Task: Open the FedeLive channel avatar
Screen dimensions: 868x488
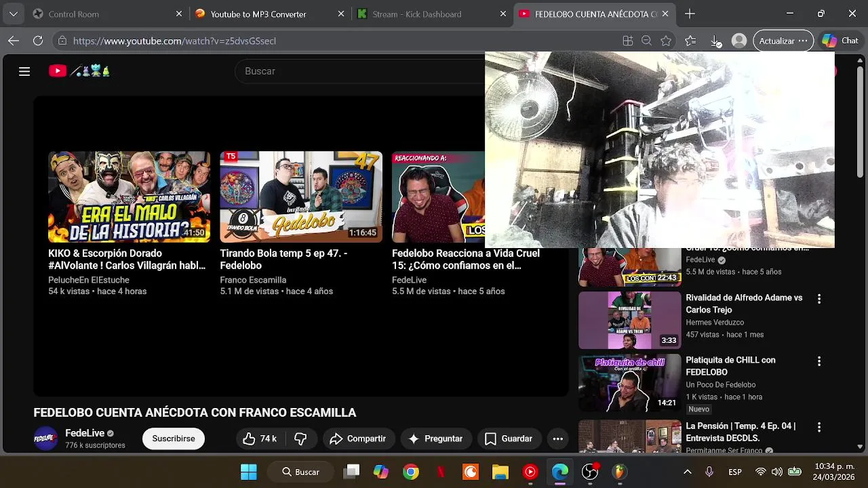Action: [x=46, y=439]
